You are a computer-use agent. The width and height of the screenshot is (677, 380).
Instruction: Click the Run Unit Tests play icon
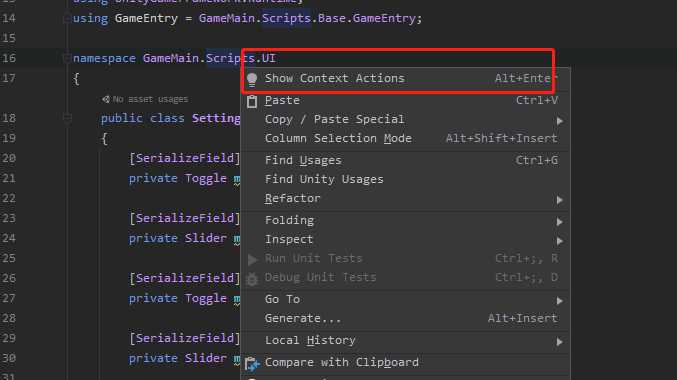(253, 260)
